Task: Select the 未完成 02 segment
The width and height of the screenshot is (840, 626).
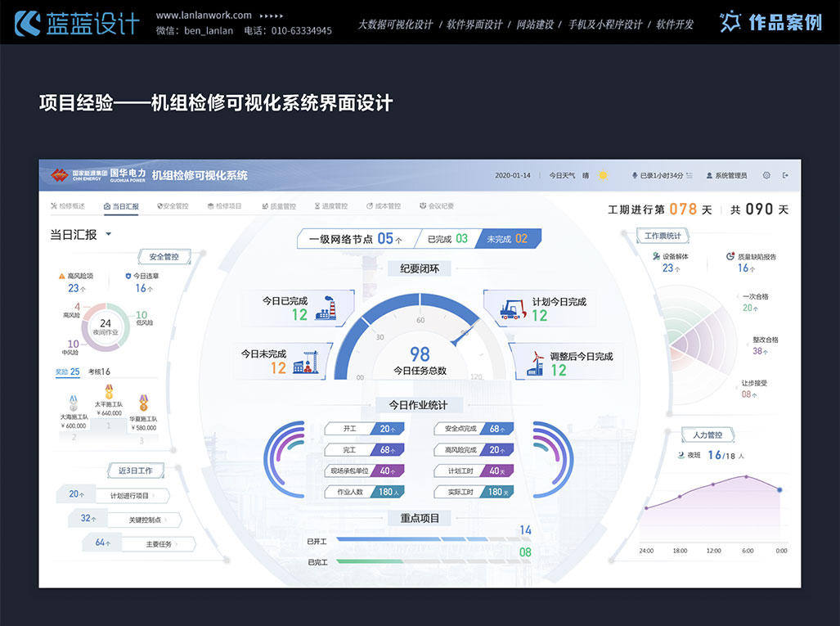Action: [508, 239]
